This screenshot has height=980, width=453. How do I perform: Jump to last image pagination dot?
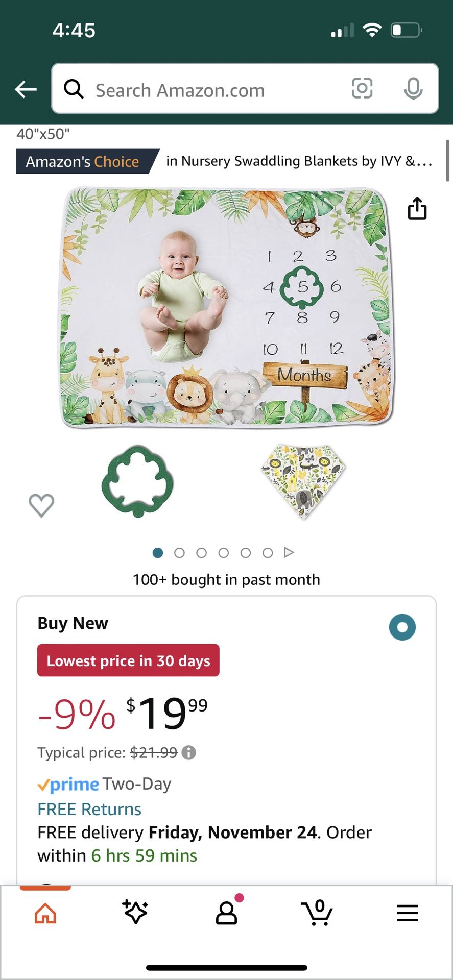[267, 553]
